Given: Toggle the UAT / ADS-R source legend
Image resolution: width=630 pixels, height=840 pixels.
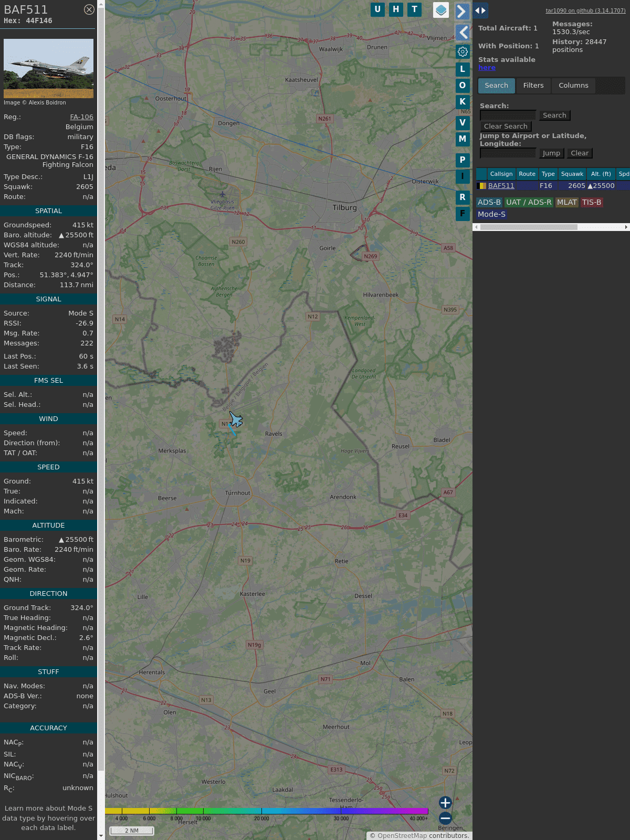Looking at the screenshot, I should click(529, 202).
